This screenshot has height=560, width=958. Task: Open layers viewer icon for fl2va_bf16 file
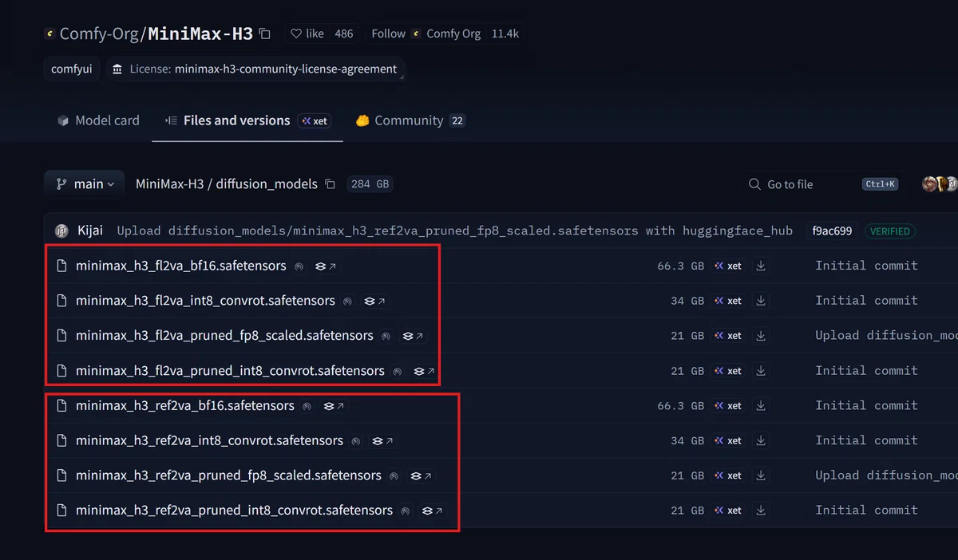click(x=326, y=266)
